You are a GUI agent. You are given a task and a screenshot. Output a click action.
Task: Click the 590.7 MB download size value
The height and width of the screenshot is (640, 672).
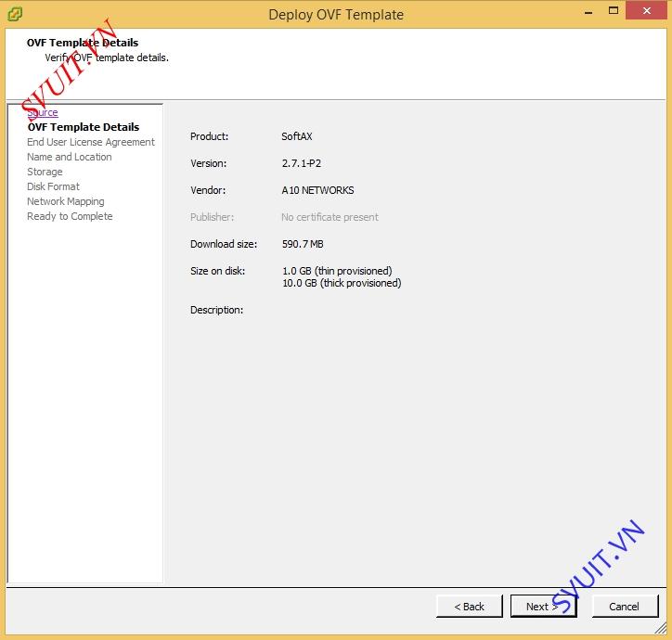303,244
